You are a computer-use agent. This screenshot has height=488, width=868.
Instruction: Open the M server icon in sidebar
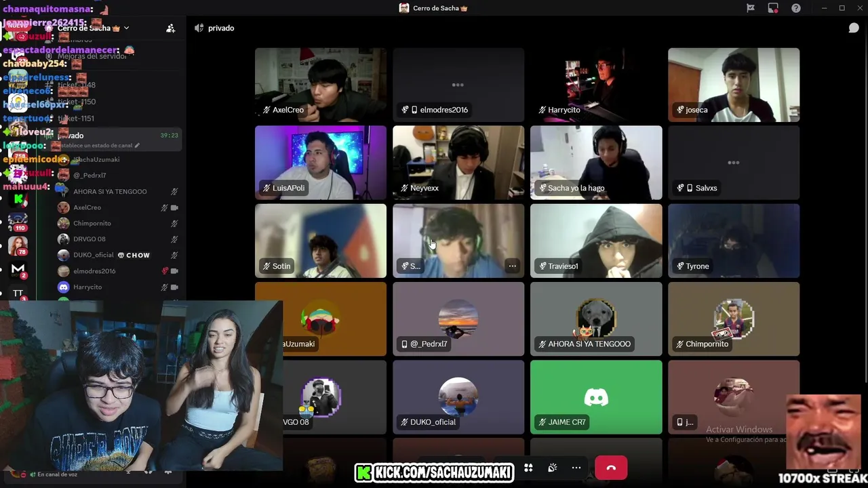click(x=18, y=270)
